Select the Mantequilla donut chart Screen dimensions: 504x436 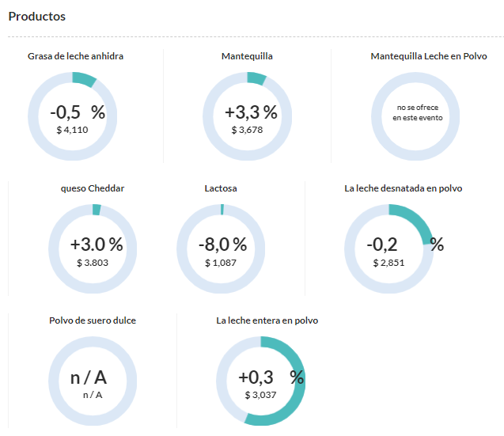pyautogui.click(x=247, y=116)
